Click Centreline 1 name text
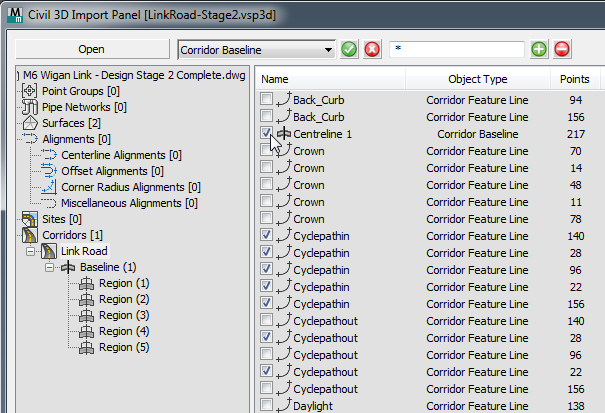This screenshot has width=605, height=413. 323,134
